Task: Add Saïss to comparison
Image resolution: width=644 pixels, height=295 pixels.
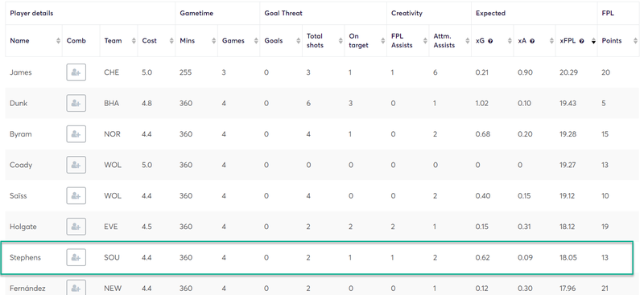Action: [x=76, y=195]
